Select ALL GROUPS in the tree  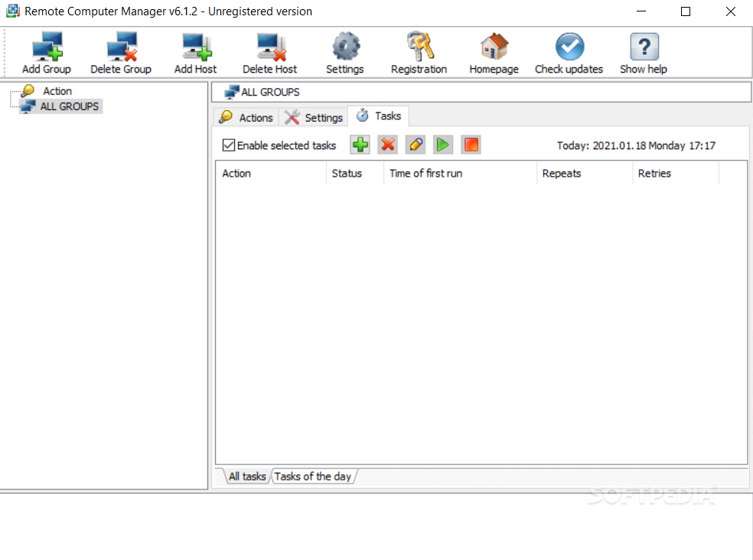click(69, 106)
